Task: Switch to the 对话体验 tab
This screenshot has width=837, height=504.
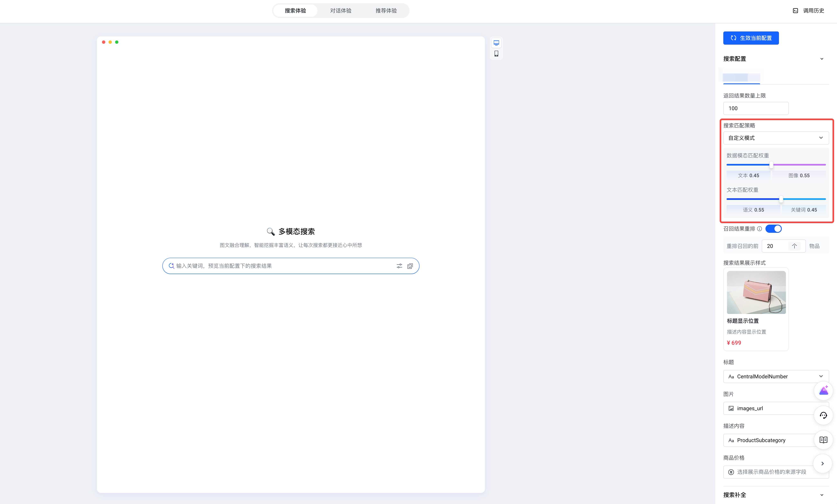Action: [341, 11]
